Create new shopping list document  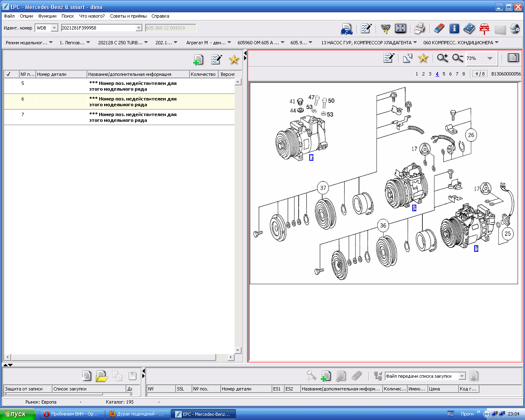[x=87, y=376]
